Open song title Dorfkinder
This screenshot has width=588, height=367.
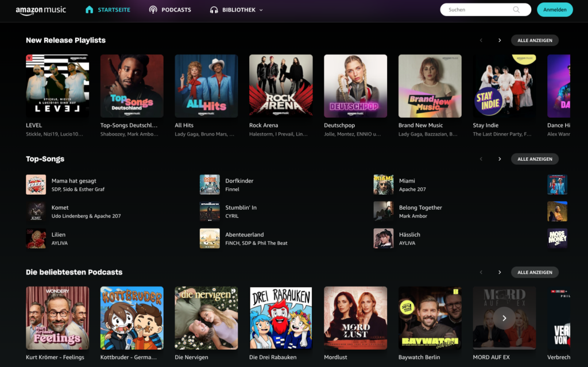click(x=239, y=181)
